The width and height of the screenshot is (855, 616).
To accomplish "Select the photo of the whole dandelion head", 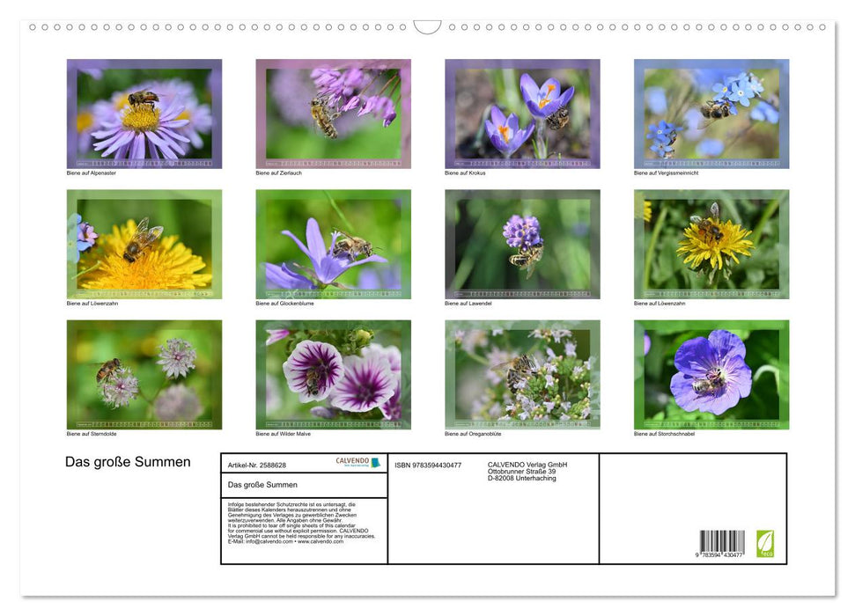I will (711, 245).
